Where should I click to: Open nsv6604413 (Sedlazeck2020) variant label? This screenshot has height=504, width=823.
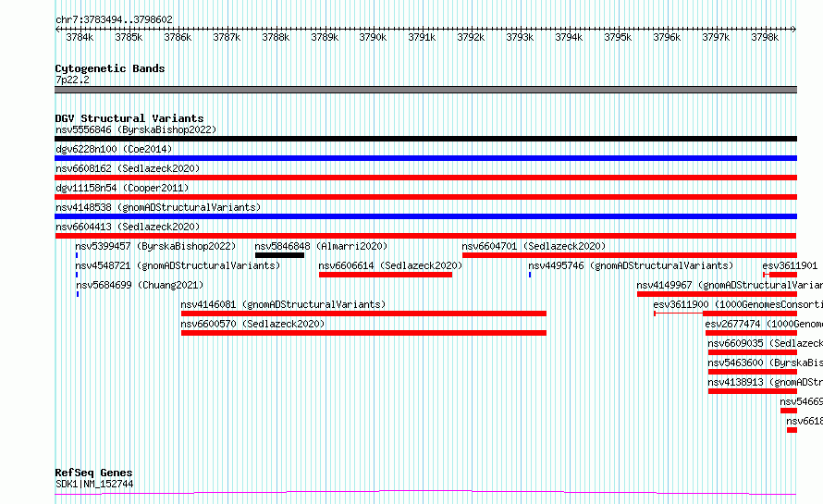(128, 227)
